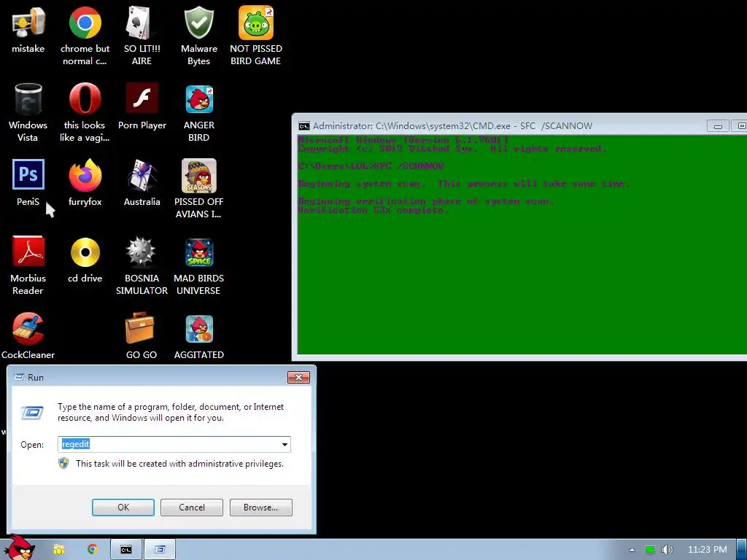The height and width of the screenshot is (560, 747).
Task: Click the Show desktop strip
Action: pos(742,550)
